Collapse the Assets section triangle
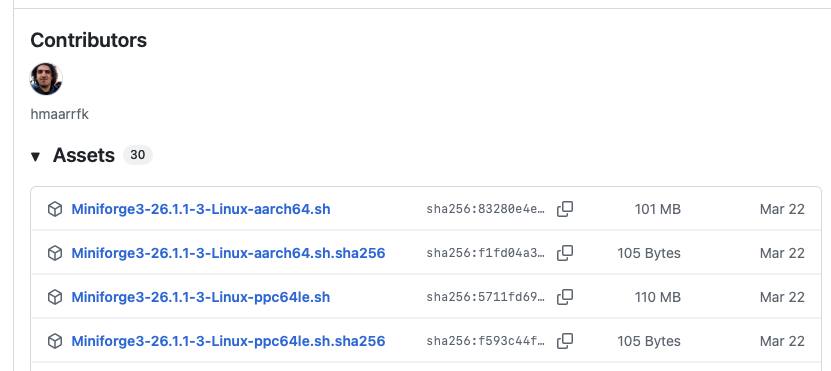The height and width of the screenshot is (371, 831). (36, 156)
